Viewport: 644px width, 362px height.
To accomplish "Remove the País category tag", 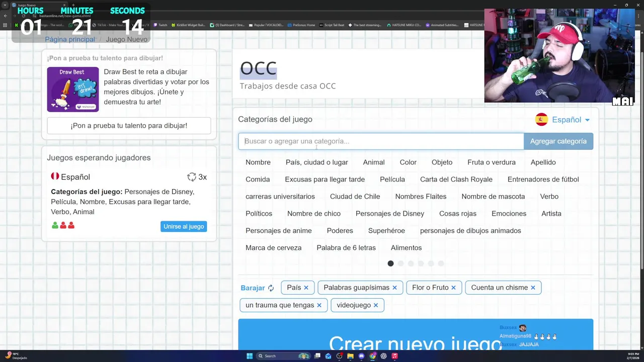I will pos(306,288).
